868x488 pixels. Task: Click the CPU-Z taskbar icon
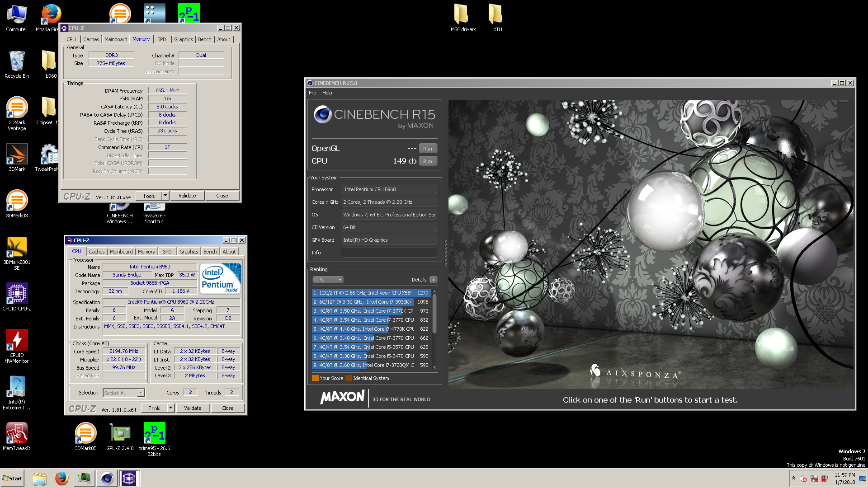(129, 478)
